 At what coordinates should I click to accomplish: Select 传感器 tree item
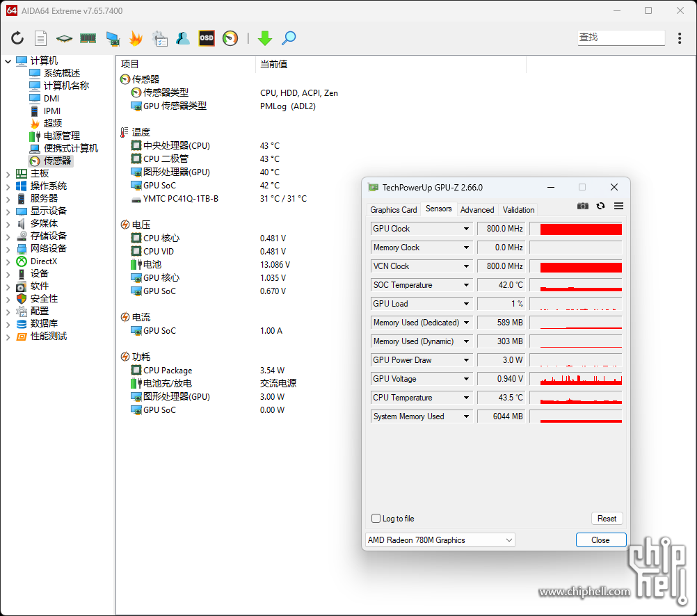click(x=57, y=161)
